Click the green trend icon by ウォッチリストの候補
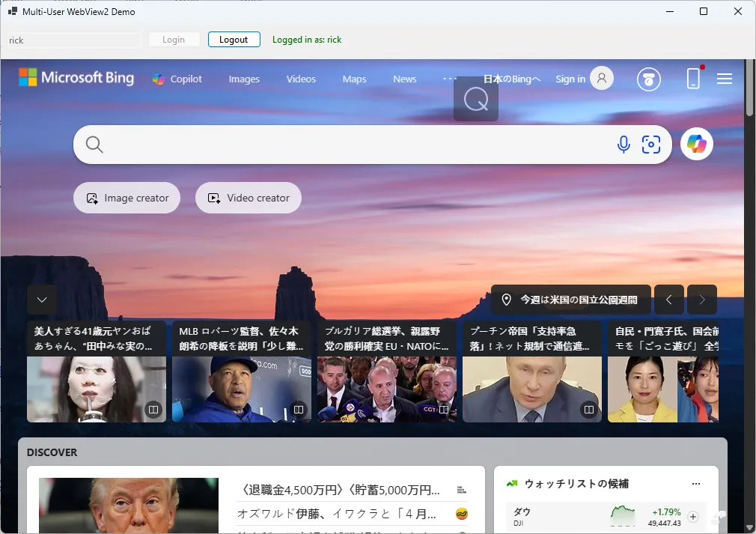Viewport: 756px width, 534px height. click(x=512, y=483)
